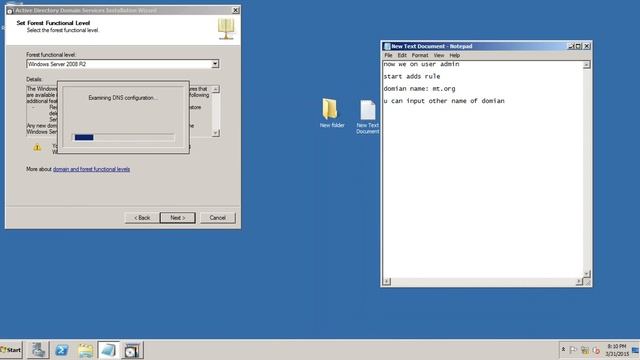Click the 'Set Forest Functional Level' heading
This screenshot has width=640, height=360.
(53, 23)
